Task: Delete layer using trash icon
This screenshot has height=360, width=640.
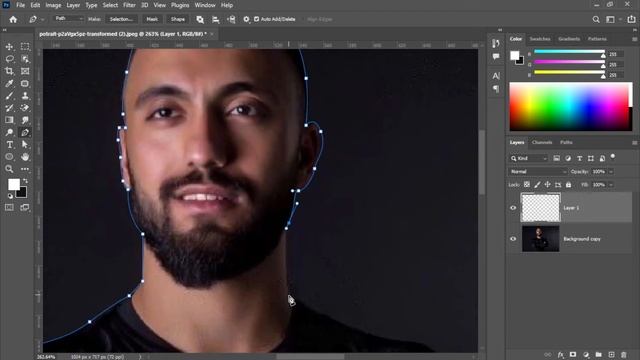Action: coord(624,355)
